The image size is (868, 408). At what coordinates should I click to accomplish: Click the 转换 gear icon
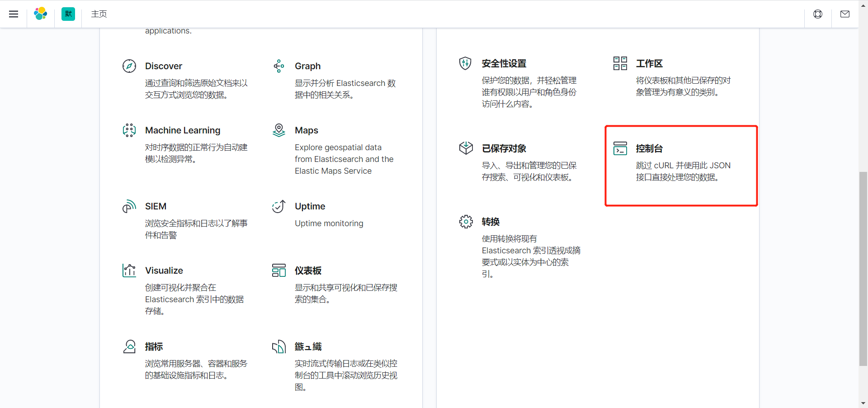click(466, 222)
